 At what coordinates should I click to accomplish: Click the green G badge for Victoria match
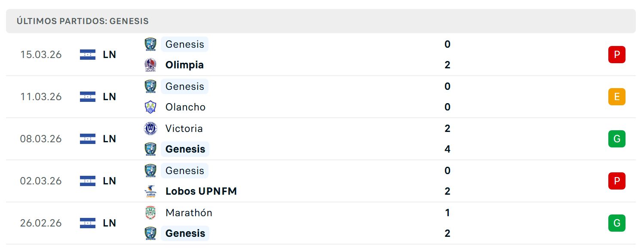pyautogui.click(x=617, y=139)
